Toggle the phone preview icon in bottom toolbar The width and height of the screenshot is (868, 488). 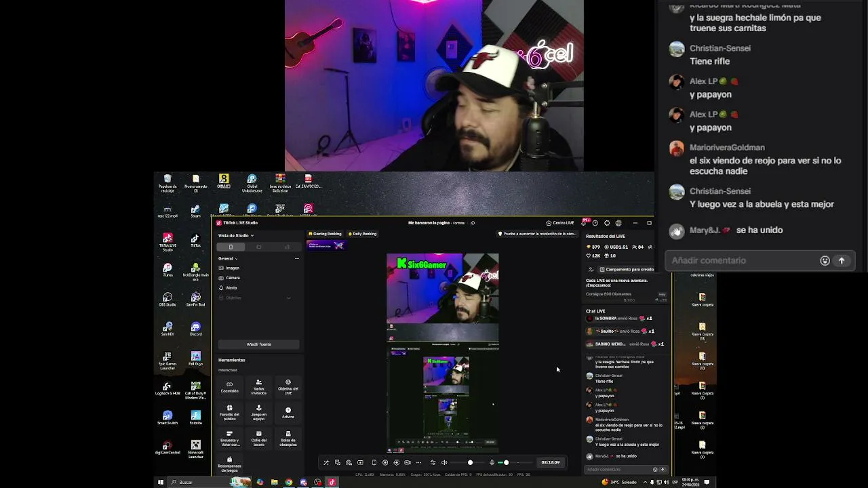374,462
